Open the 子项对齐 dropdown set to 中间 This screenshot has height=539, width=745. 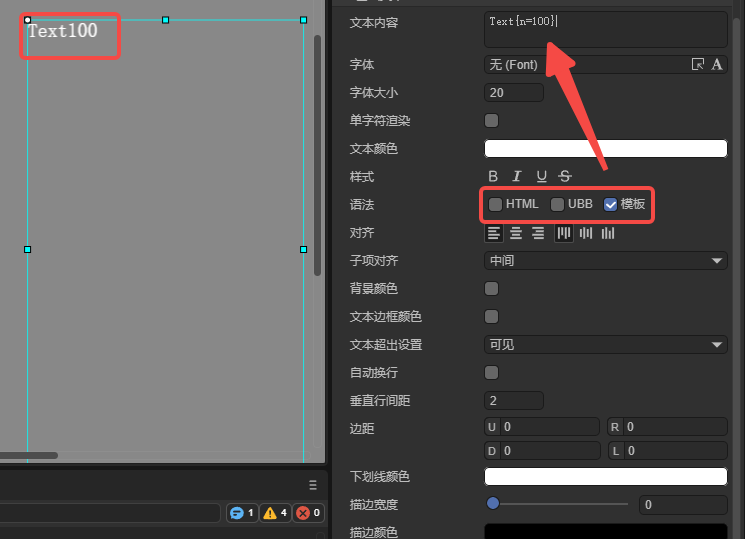point(605,261)
